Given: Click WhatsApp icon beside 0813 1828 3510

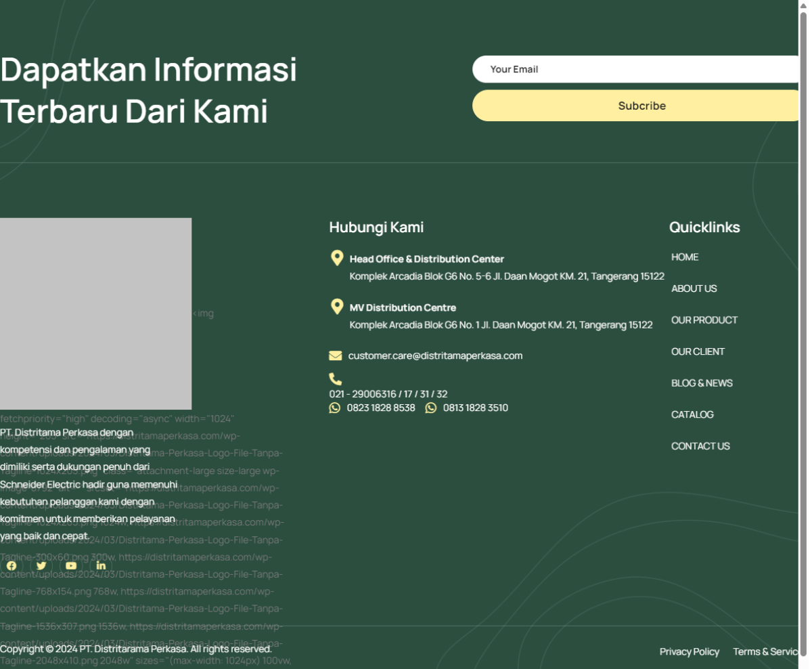Looking at the screenshot, I should point(431,408).
